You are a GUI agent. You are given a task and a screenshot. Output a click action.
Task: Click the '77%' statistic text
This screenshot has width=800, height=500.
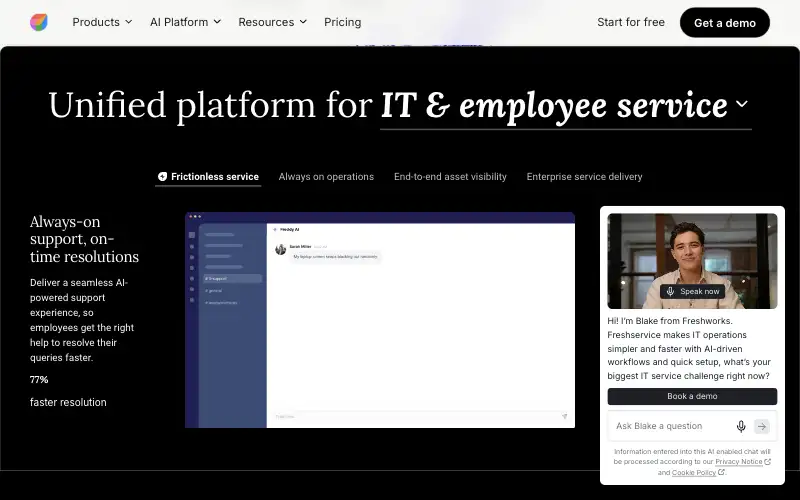tap(39, 380)
